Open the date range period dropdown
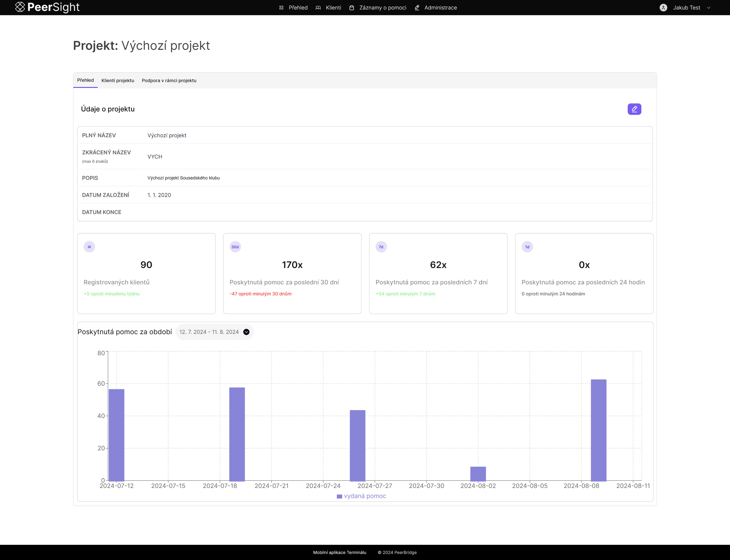The height and width of the screenshot is (560, 730). tap(209, 332)
